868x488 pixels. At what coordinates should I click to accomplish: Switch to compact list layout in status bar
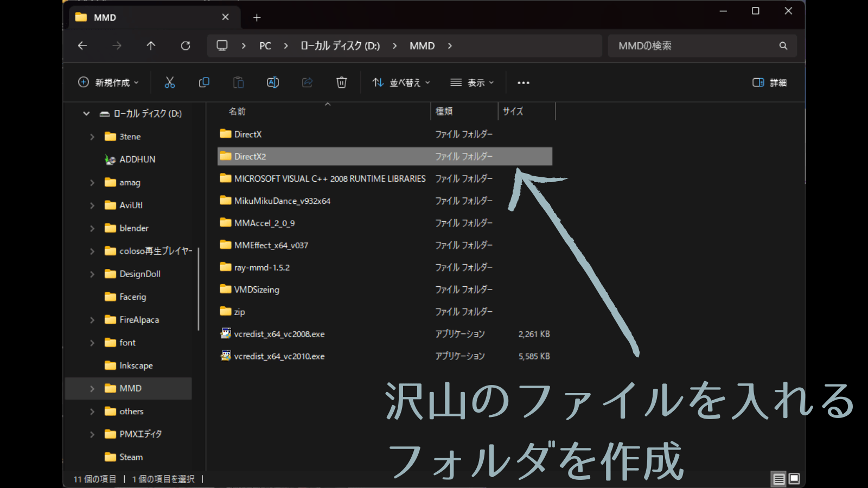click(778, 479)
